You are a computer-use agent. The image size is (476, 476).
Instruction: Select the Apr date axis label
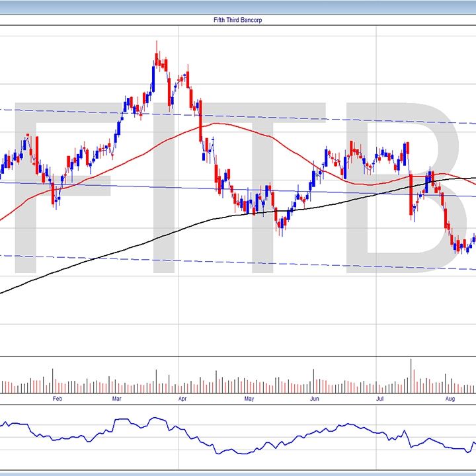point(182,399)
